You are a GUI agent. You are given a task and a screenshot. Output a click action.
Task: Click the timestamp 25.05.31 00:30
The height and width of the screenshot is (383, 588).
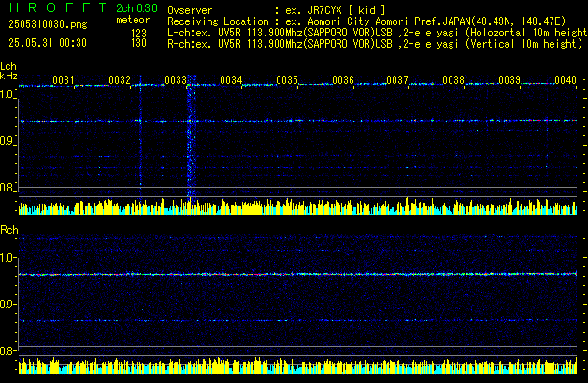coord(48,43)
